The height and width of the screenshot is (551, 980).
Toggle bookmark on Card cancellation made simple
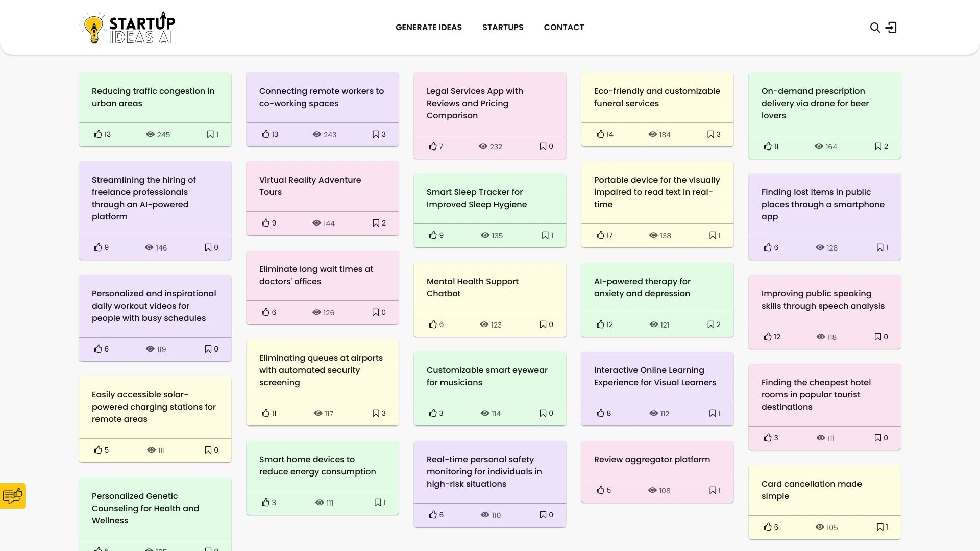pos(880,527)
